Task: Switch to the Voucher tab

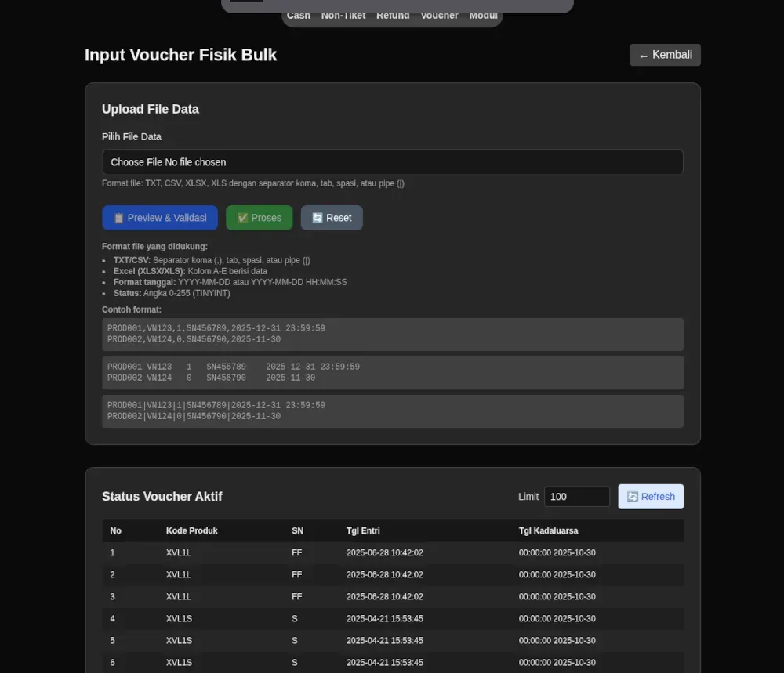Action: click(x=440, y=15)
